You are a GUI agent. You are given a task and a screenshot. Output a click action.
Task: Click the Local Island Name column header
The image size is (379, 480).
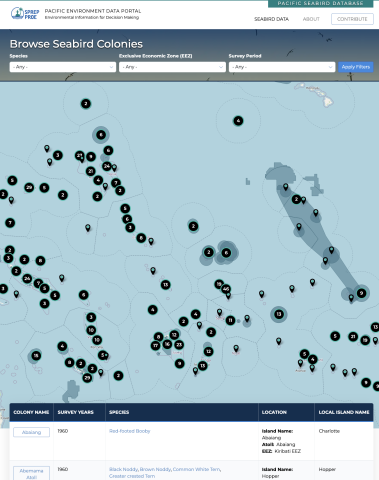344,412
